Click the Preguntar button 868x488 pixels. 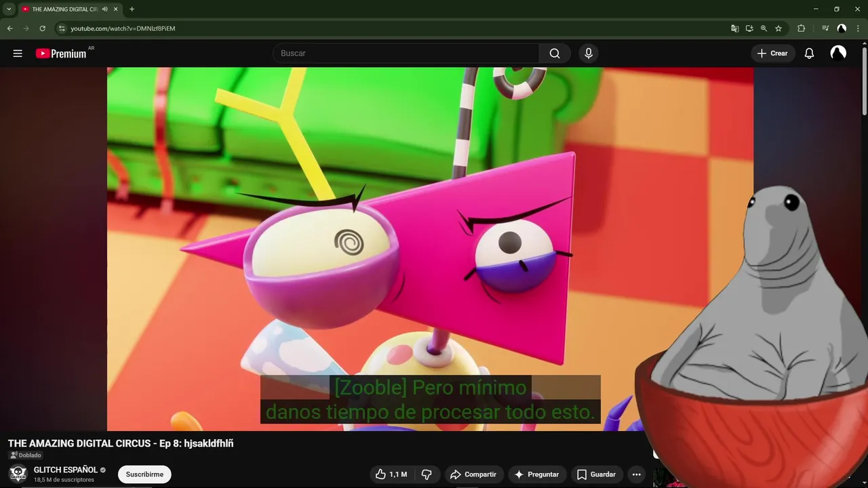coord(537,474)
